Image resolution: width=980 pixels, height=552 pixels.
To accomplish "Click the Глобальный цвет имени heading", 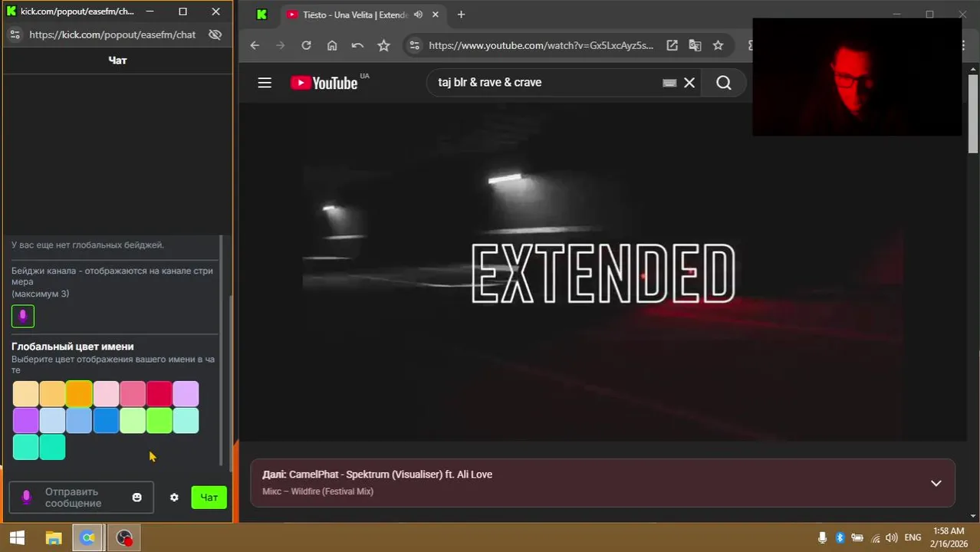I will click(73, 347).
